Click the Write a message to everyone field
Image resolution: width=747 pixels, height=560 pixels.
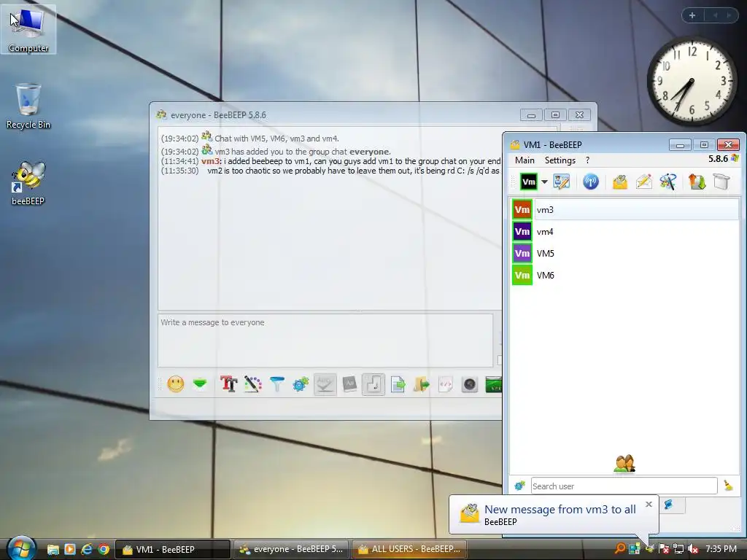(x=325, y=341)
